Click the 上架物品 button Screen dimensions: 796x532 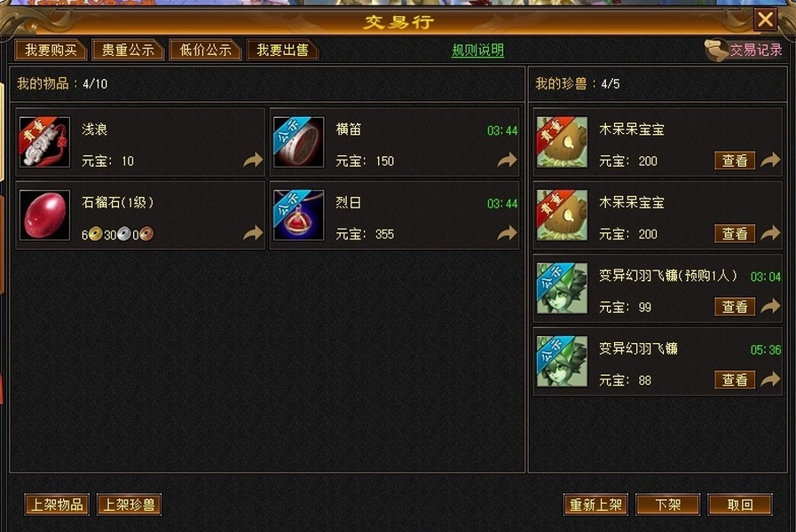(57, 505)
